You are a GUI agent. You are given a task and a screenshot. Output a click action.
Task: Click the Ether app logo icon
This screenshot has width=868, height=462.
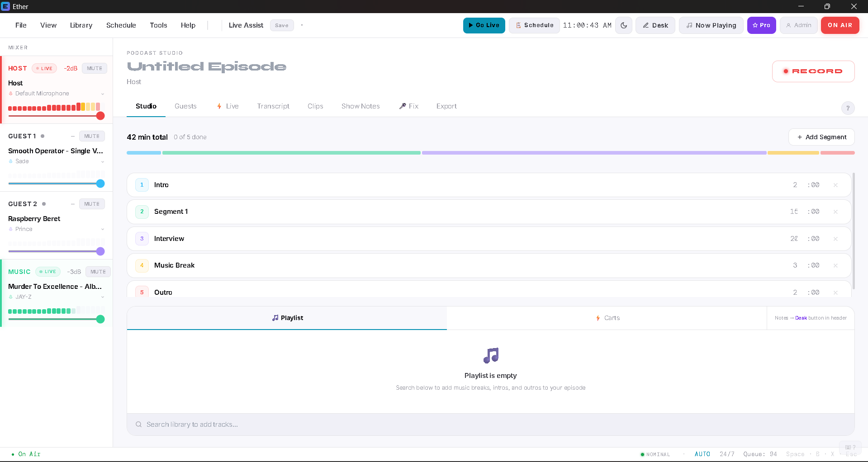5,6
